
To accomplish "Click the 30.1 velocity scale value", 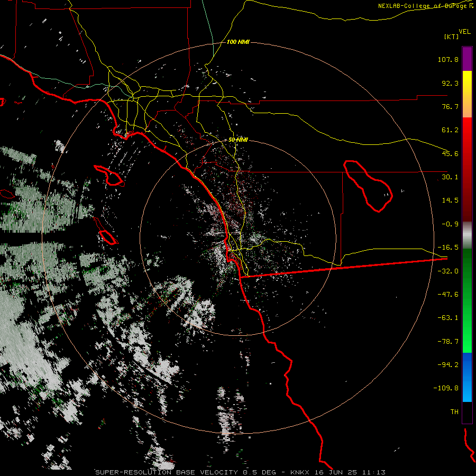I will (x=450, y=177).
